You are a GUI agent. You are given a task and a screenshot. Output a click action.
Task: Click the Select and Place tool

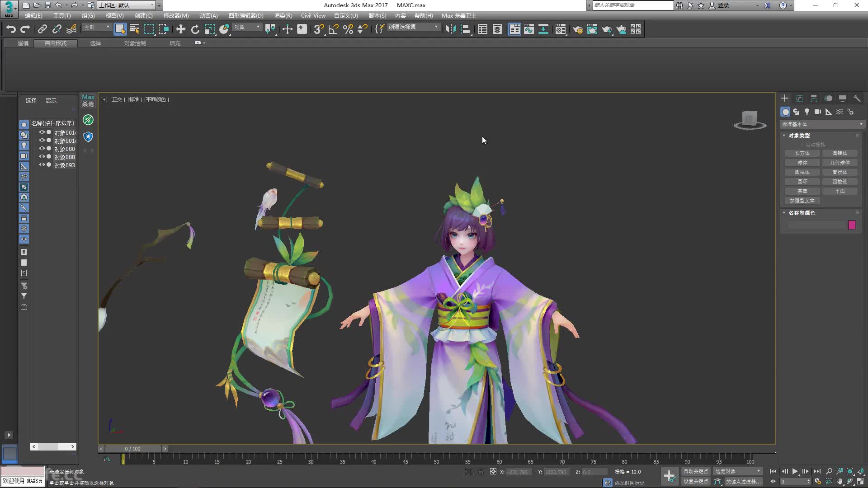click(x=224, y=29)
